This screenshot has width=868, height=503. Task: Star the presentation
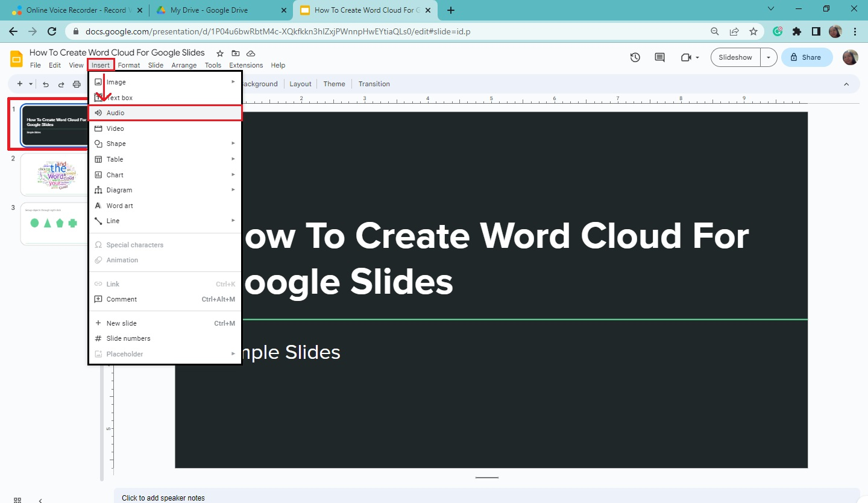click(x=220, y=53)
